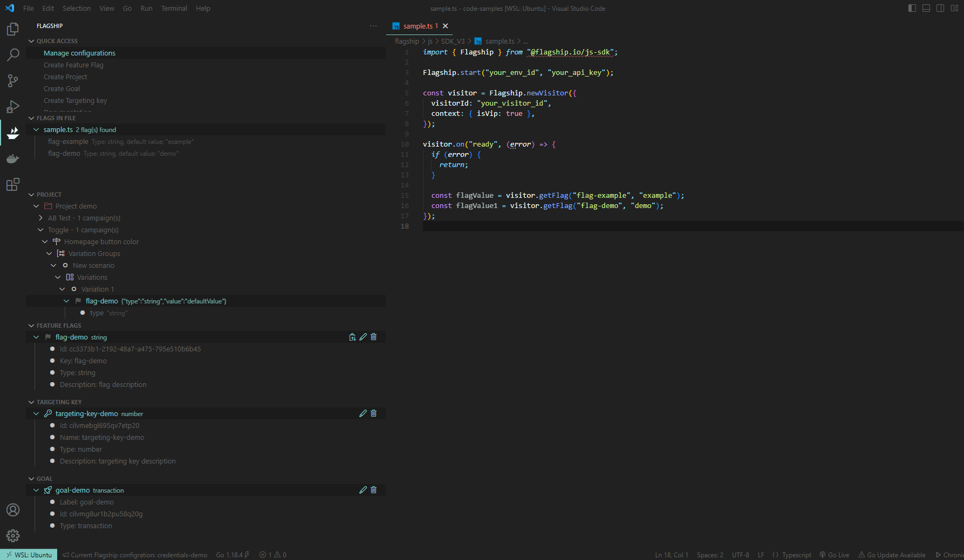Collapse Toggle campaigns node
Viewport: 964px width, 560px height.
pos(40,230)
